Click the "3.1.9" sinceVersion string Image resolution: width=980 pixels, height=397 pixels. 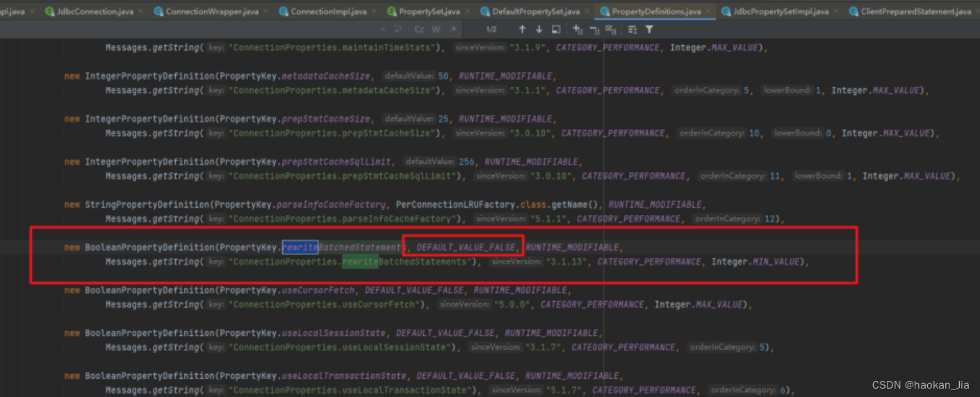click(x=527, y=48)
